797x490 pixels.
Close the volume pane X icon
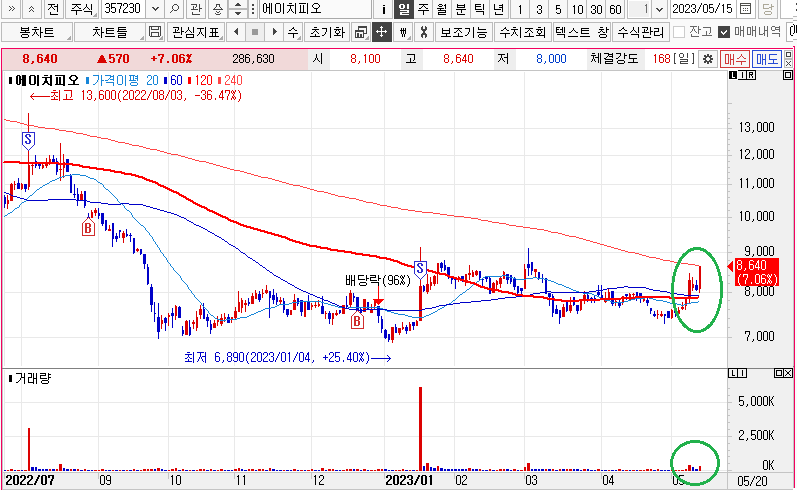point(788,374)
